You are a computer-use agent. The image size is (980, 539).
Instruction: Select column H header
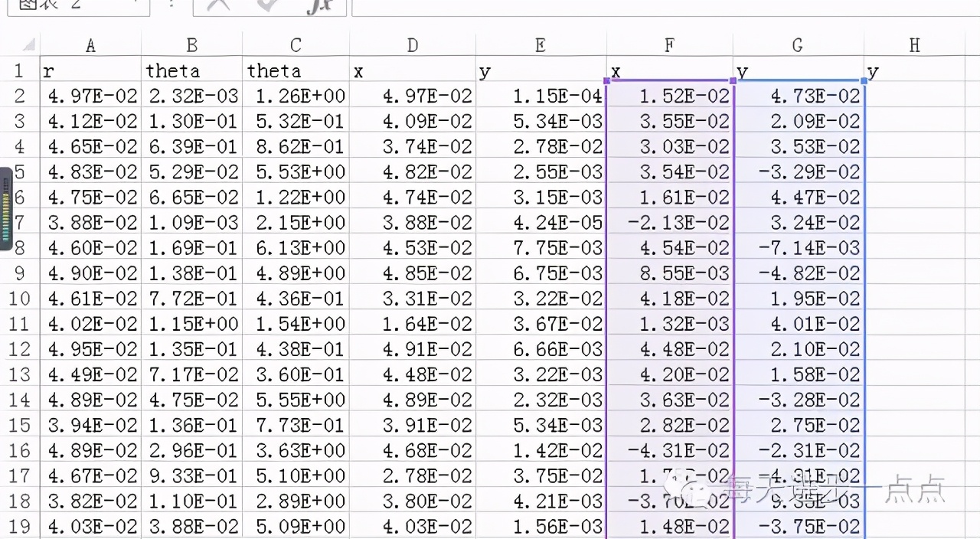click(915, 45)
